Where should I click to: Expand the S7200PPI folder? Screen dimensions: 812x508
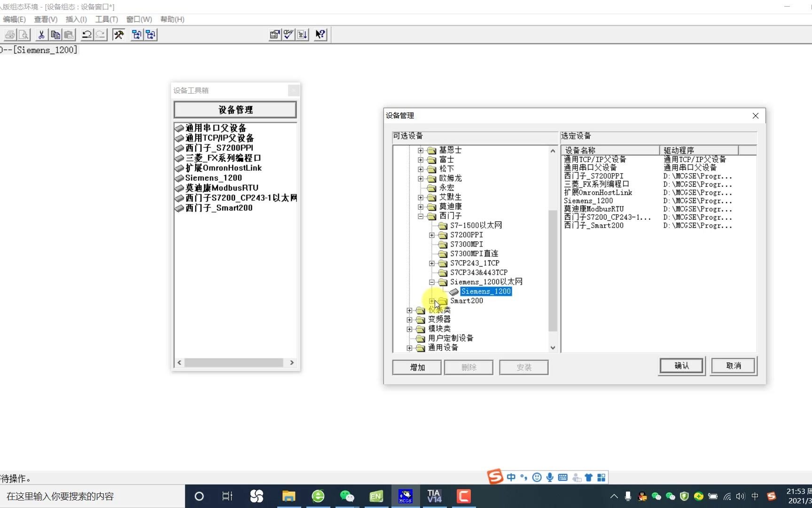(432, 235)
